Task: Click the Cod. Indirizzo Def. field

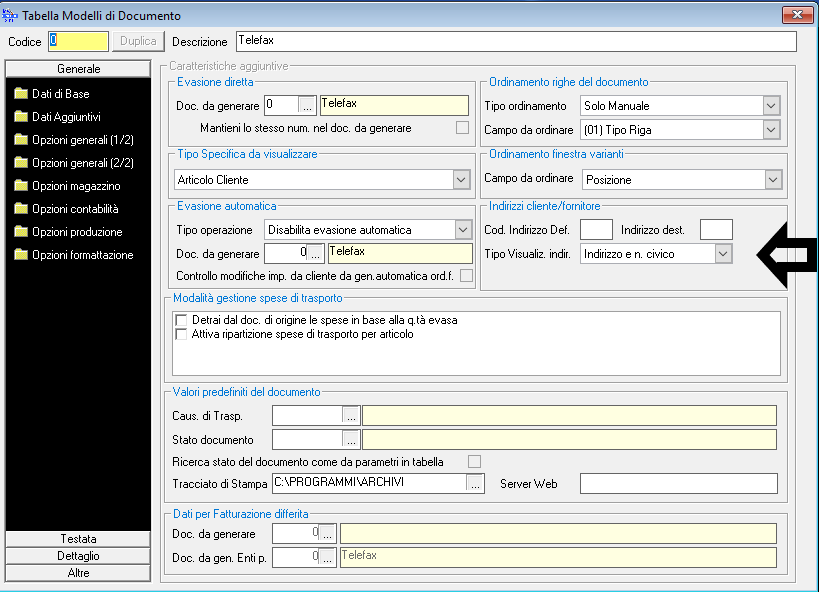Action: click(x=596, y=230)
